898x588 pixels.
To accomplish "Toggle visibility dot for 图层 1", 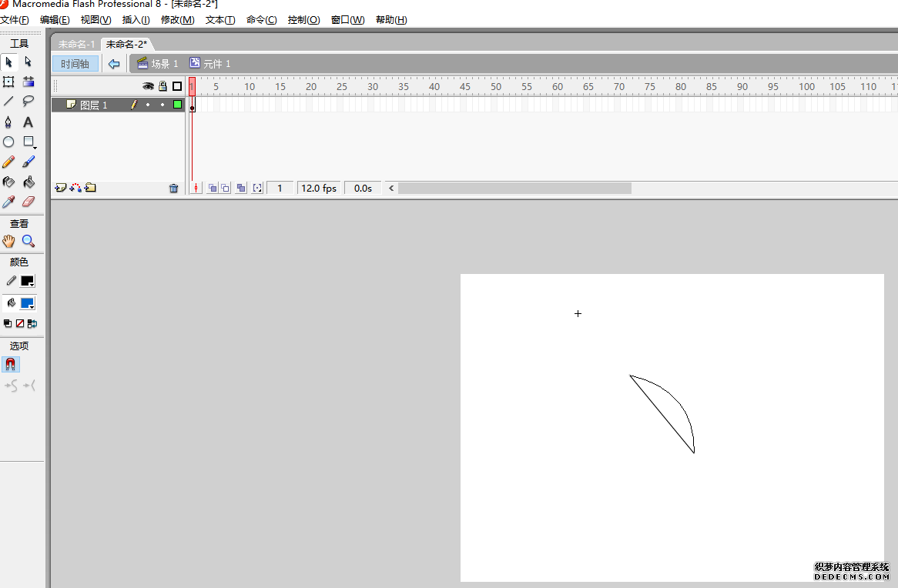I will (148, 105).
